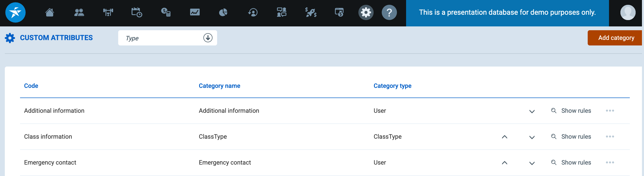Open the pie chart reports icon
This screenshot has height=176, width=644.
223,12
